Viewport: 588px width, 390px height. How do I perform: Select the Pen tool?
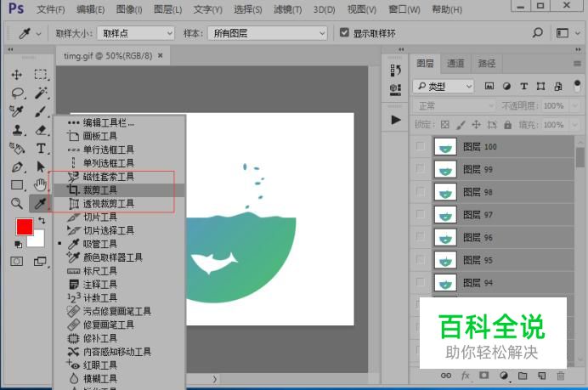click(x=17, y=167)
